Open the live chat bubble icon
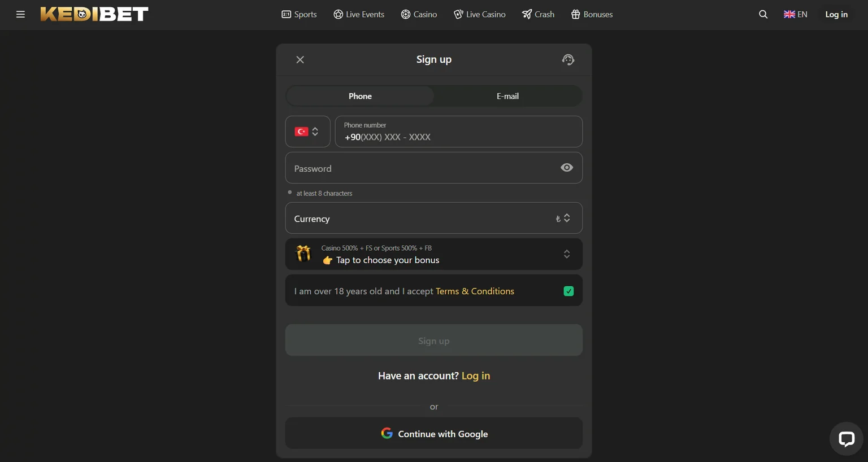 tap(846, 439)
